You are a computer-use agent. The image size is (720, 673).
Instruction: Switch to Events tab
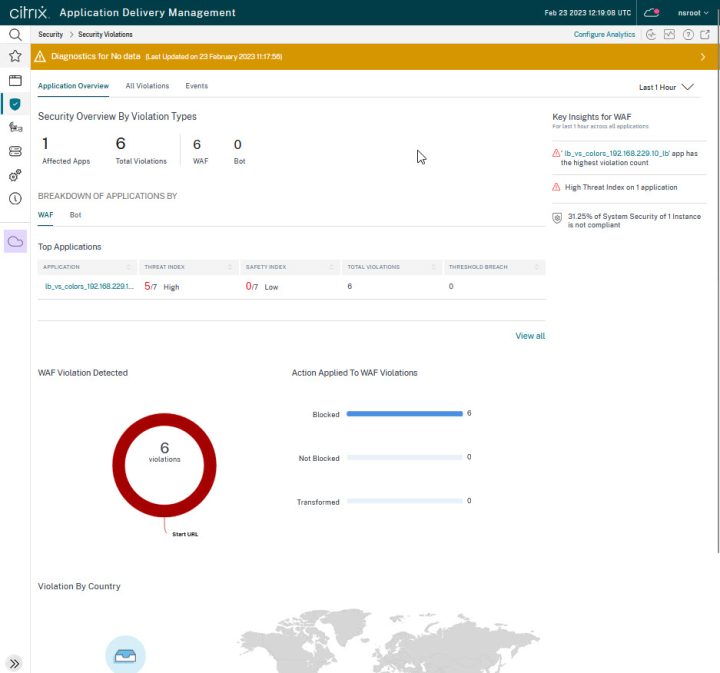click(x=197, y=86)
